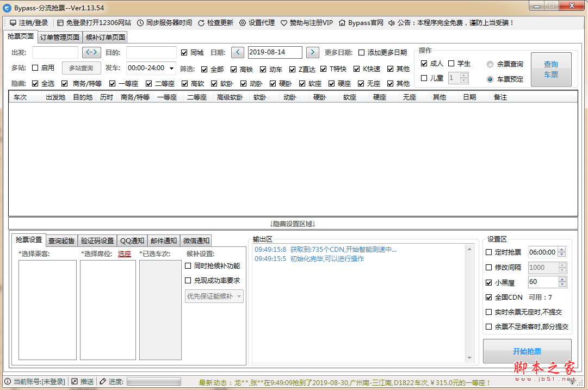The width and height of the screenshot is (588, 390).
Task: Select 抢票页面 tab
Action: pyautogui.click(x=21, y=36)
